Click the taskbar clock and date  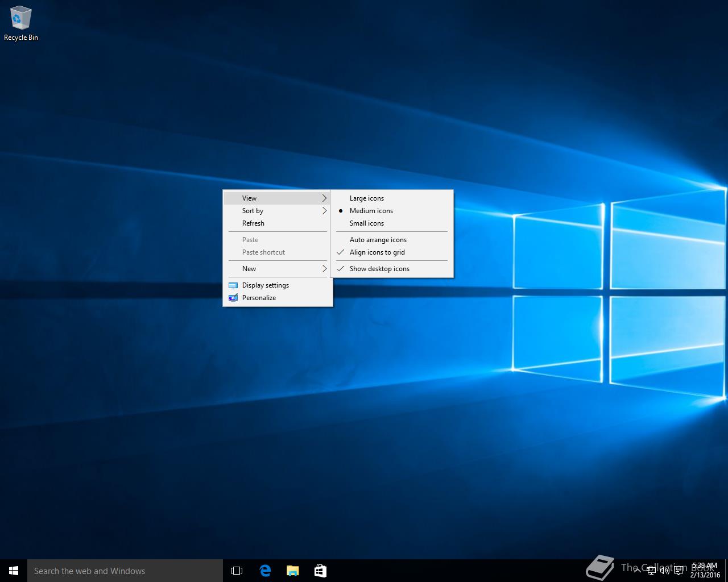coord(705,571)
